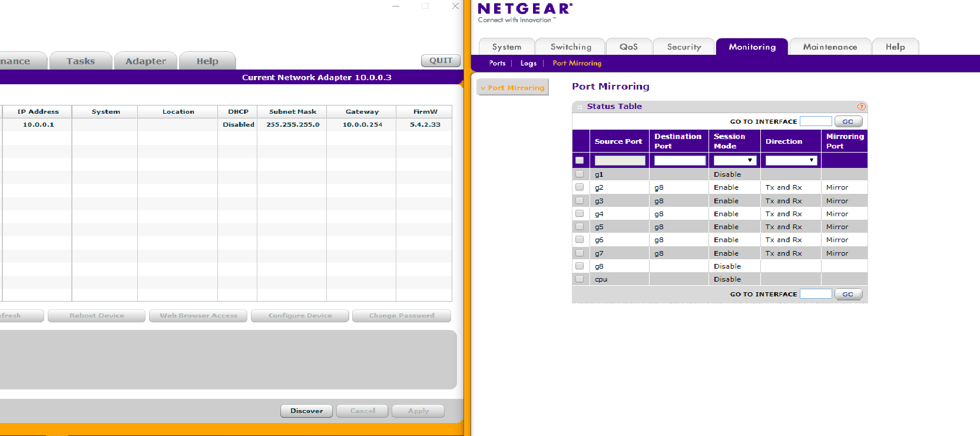Open the Tasks tab in utility window
Screen dimensions: 980x436
[81, 61]
